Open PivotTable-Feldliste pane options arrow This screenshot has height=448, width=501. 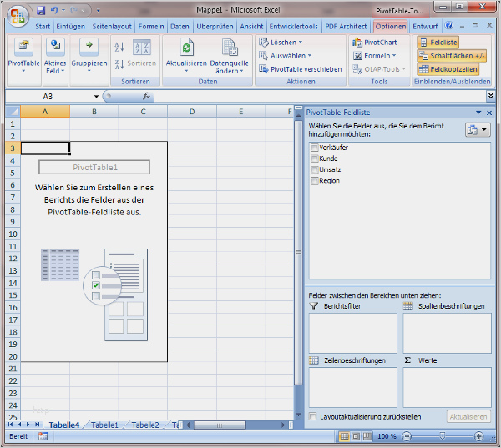pyautogui.click(x=478, y=113)
